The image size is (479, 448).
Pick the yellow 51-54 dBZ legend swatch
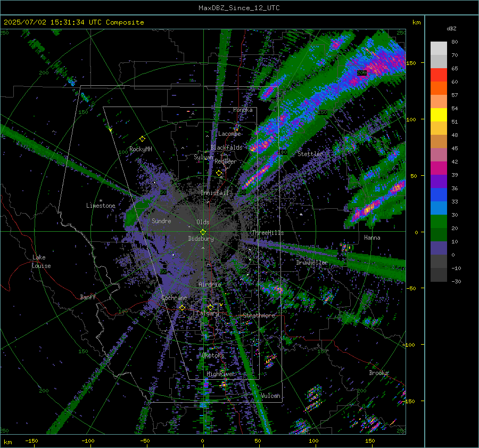tap(439, 115)
